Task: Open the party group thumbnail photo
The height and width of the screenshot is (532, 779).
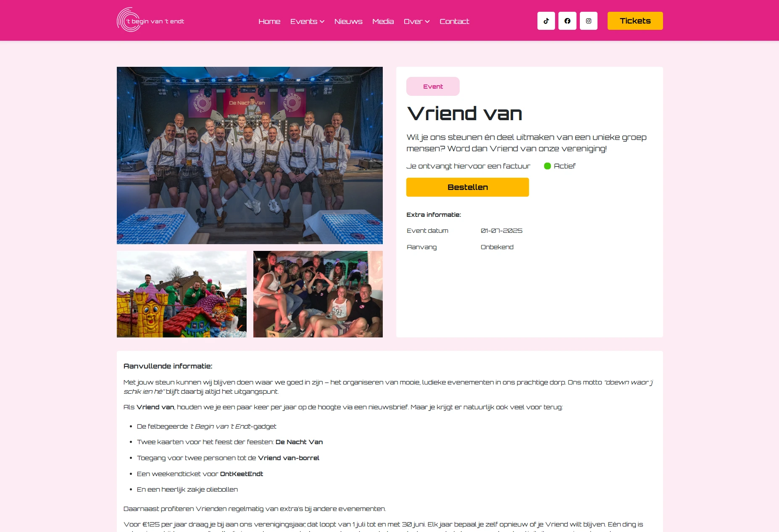Action: tap(318, 294)
